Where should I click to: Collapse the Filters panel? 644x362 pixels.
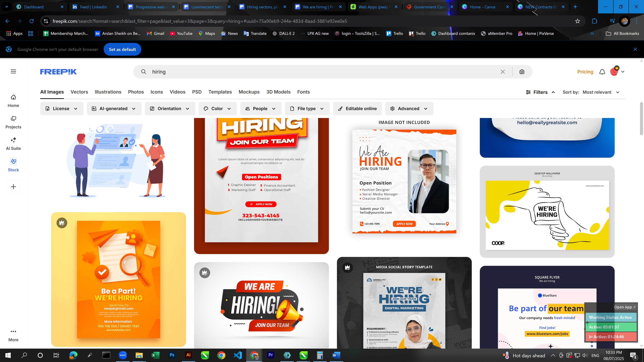tap(541, 92)
